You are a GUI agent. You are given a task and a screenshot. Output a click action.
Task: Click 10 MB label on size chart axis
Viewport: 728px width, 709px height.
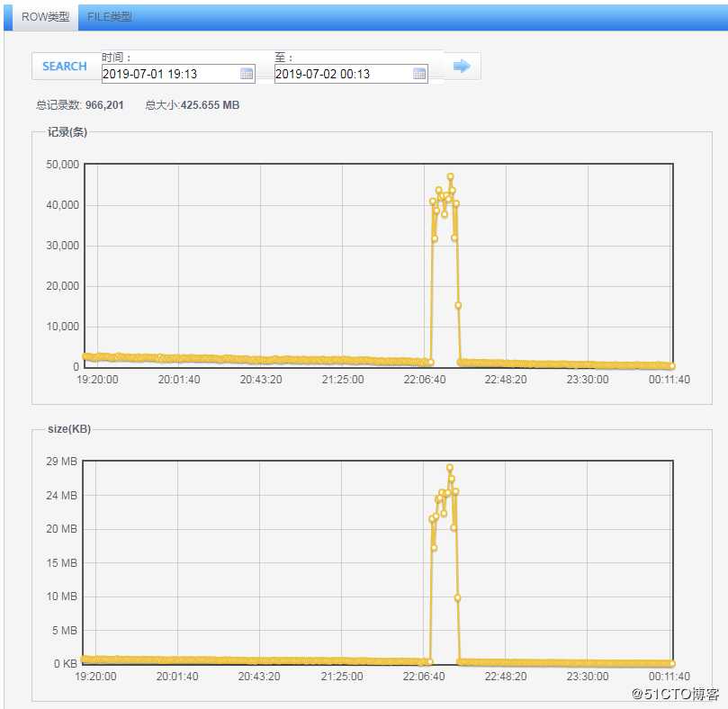coord(62,597)
